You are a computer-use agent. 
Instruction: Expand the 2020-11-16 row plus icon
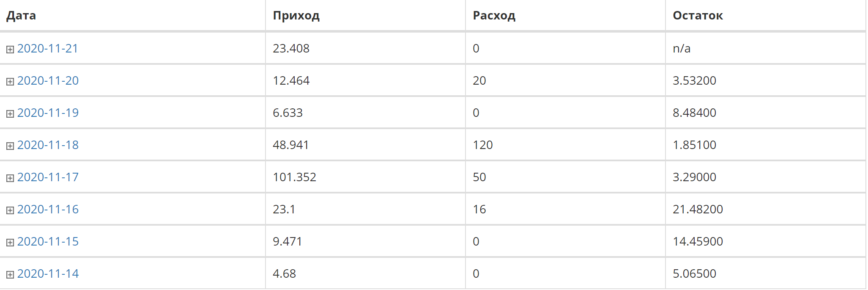pyautogui.click(x=10, y=210)
